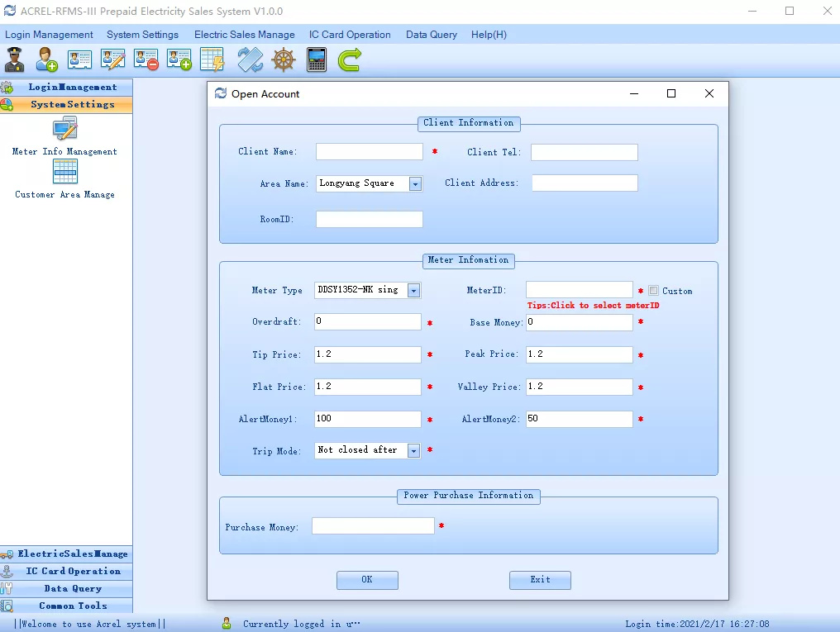The height and width of the screenshot is (632, 840).
Task: Click the add user toolbar icon
Action: coord(47,59)
